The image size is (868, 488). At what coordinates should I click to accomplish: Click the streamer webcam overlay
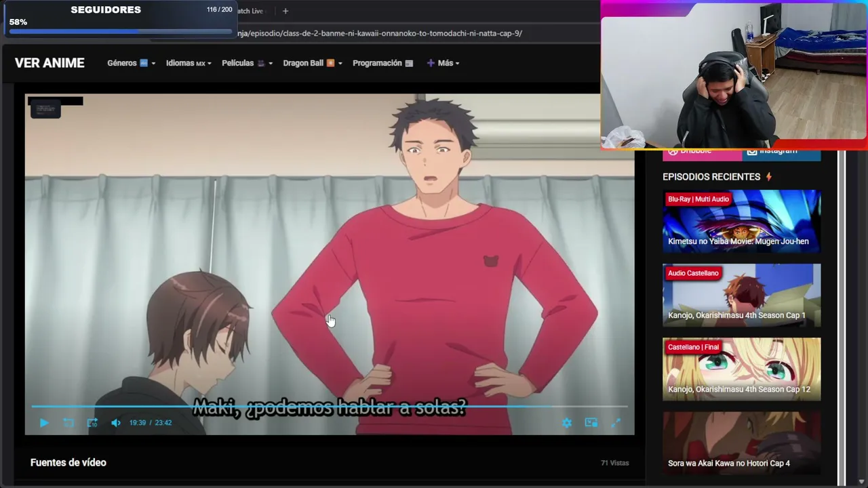click(x=733, y=75)
